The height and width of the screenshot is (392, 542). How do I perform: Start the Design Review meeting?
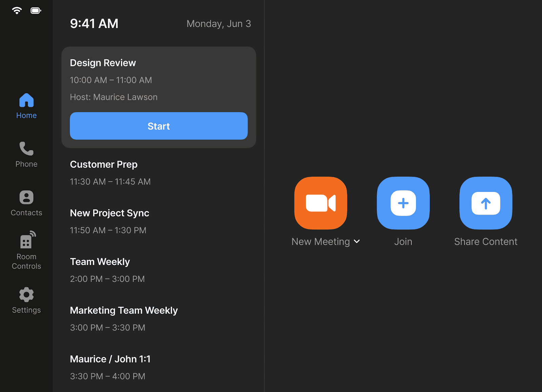[x=159, y=126]
